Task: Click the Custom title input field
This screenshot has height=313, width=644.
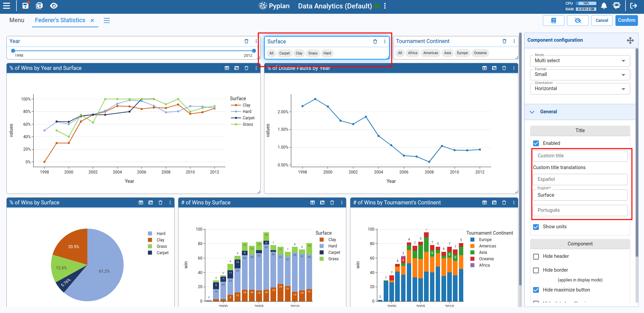Action: click(x=579, y=156)
